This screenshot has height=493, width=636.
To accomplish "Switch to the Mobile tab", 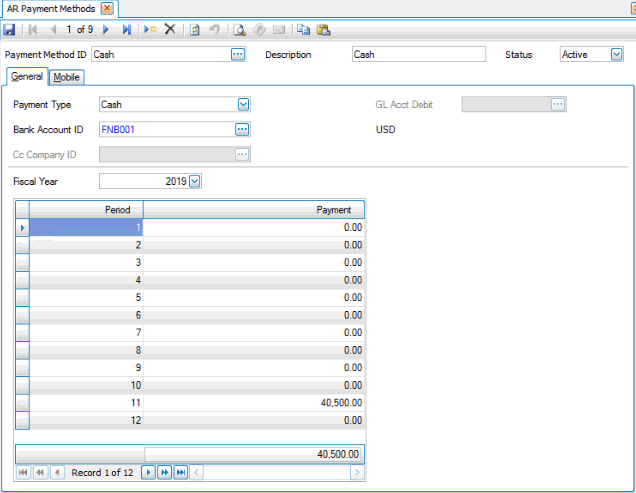I will (x=67, y=78).
